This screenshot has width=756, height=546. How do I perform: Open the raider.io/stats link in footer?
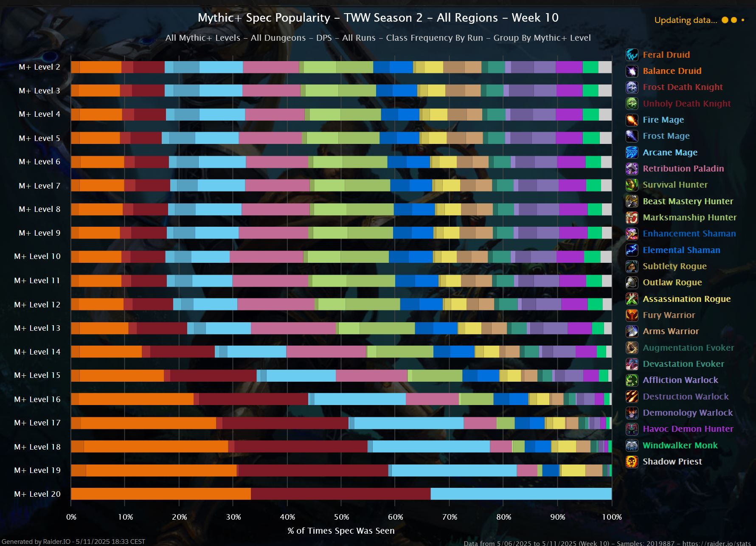[717, 543]
